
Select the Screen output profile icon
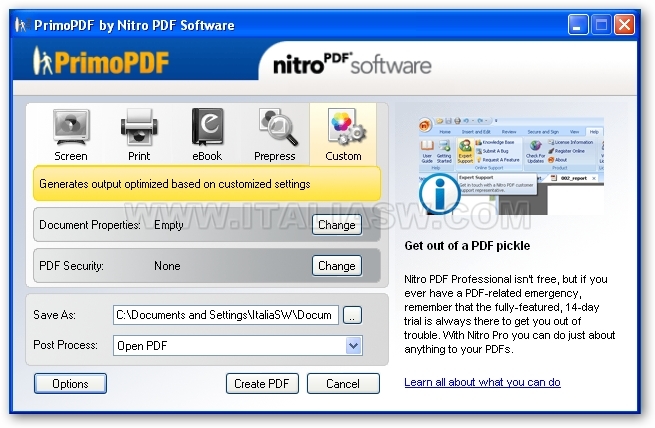tap(71, 127)
